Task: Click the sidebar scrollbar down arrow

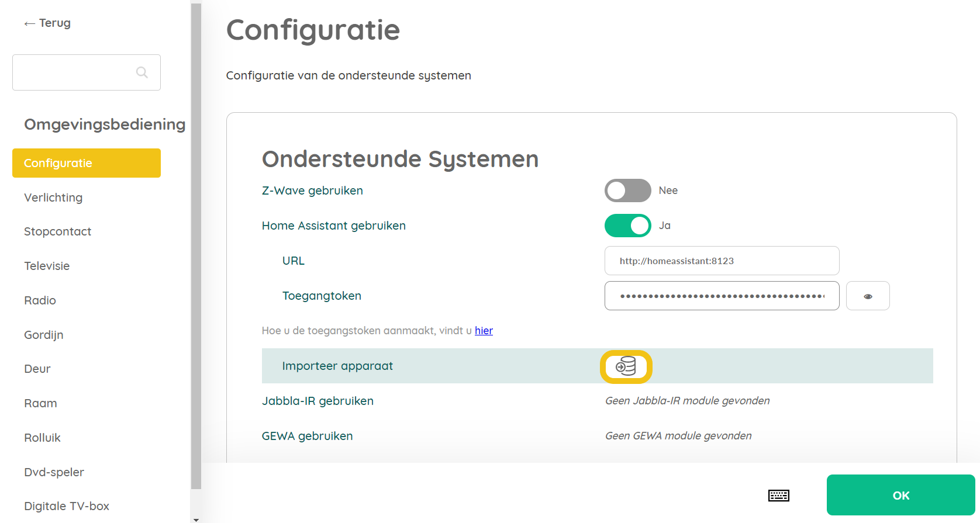Action: coord(196,519)
